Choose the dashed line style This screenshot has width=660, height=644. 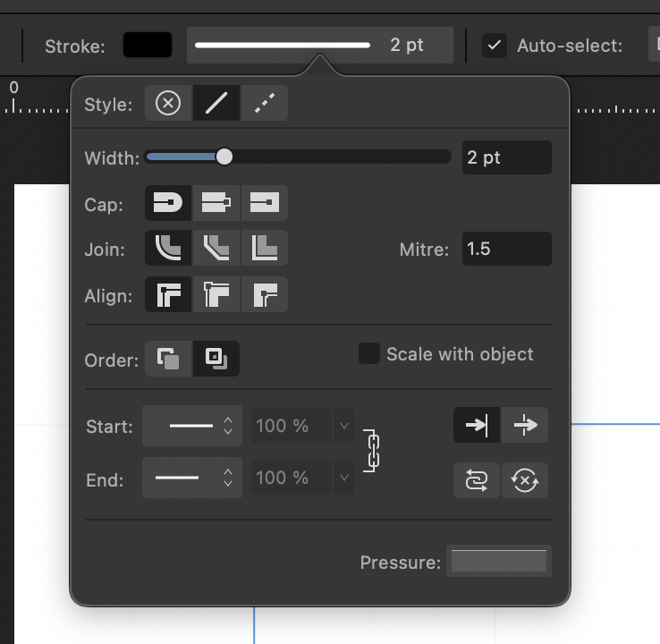click(265, 103)
